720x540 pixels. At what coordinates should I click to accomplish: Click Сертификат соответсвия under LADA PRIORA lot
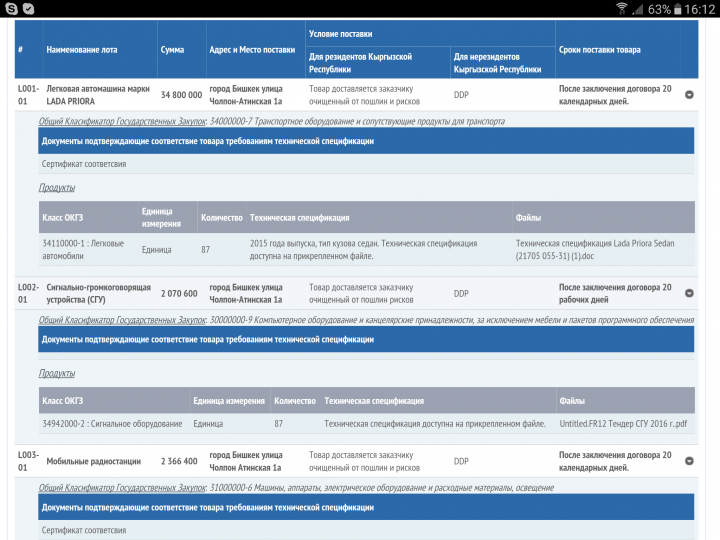[84, 164]
